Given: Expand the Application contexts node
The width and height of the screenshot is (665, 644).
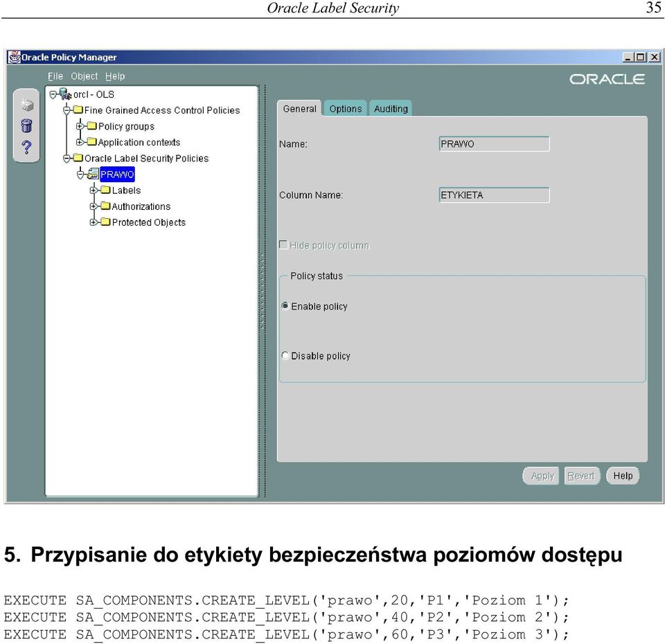Looking at the screenshot, I should (80, 141).
